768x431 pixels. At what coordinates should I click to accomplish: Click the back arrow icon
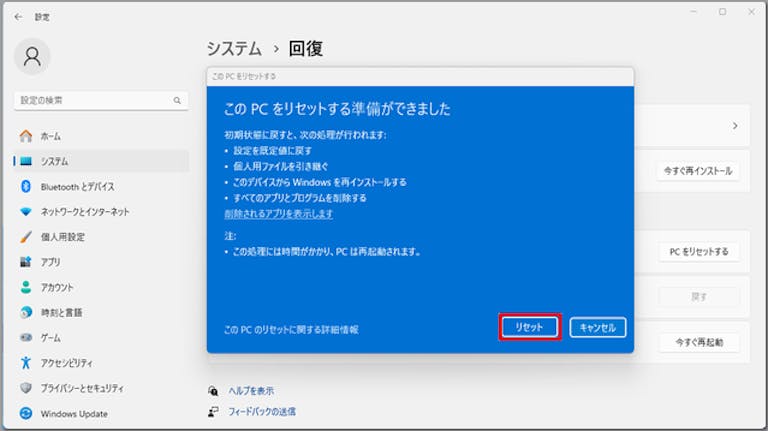pos(19,17)
